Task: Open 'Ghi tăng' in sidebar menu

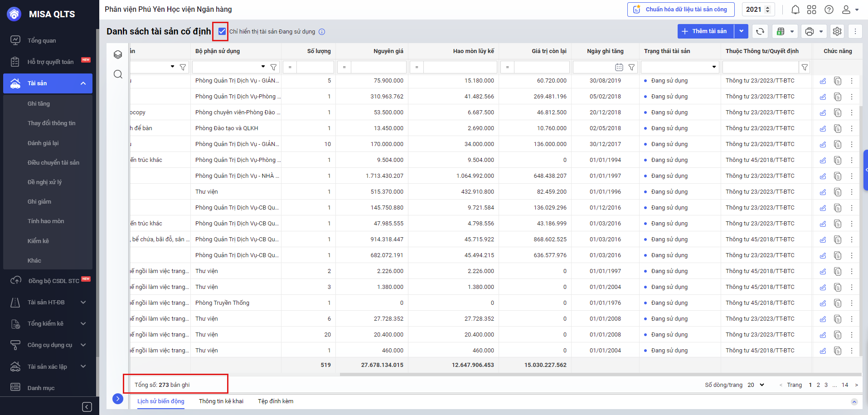Action: click(39, 104)
